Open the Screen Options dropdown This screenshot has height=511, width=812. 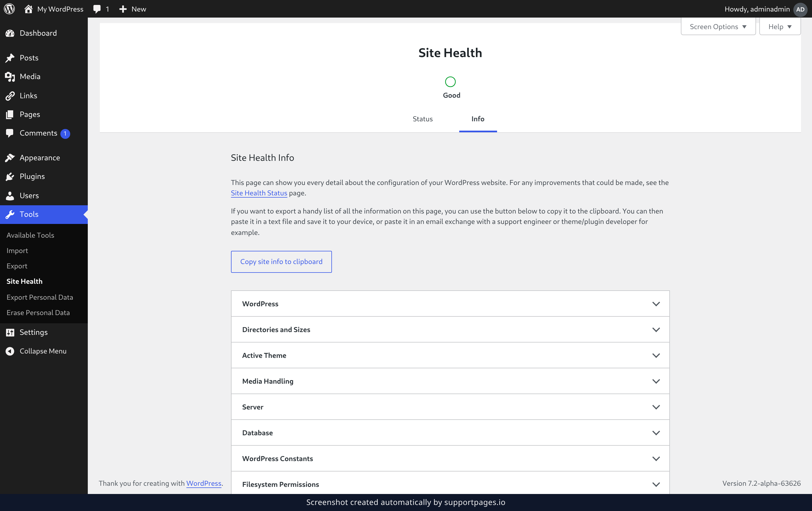pyautogui.click(x=718, y=26)
